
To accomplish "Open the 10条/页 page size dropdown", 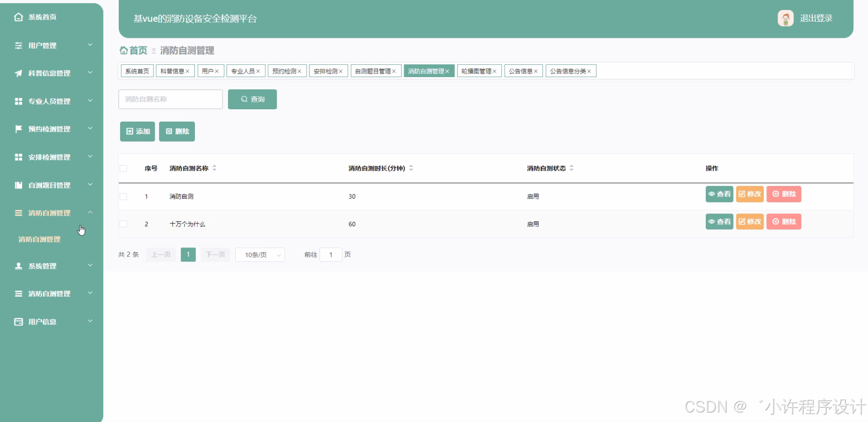I will point(260,255).
